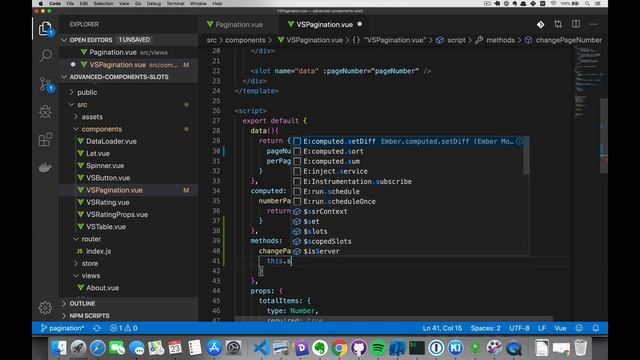Open Evernote from the dock
Viewport: 640px width, 360px height.
320,348
